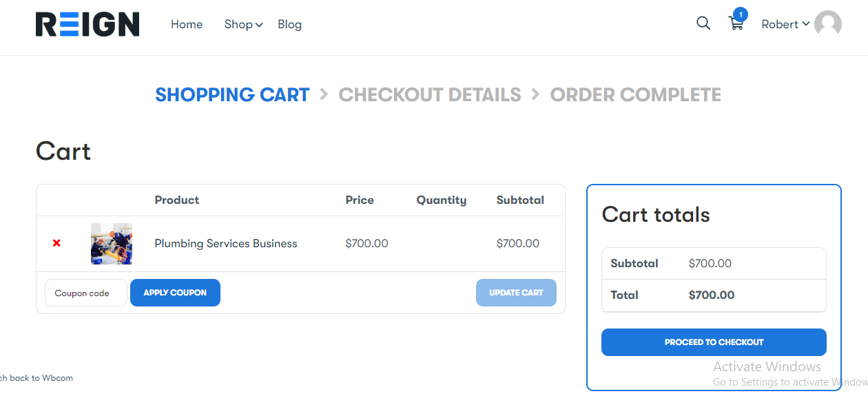The image size is (868, 396).
Task: Click the Apply Coupon button
Action: 175,293
